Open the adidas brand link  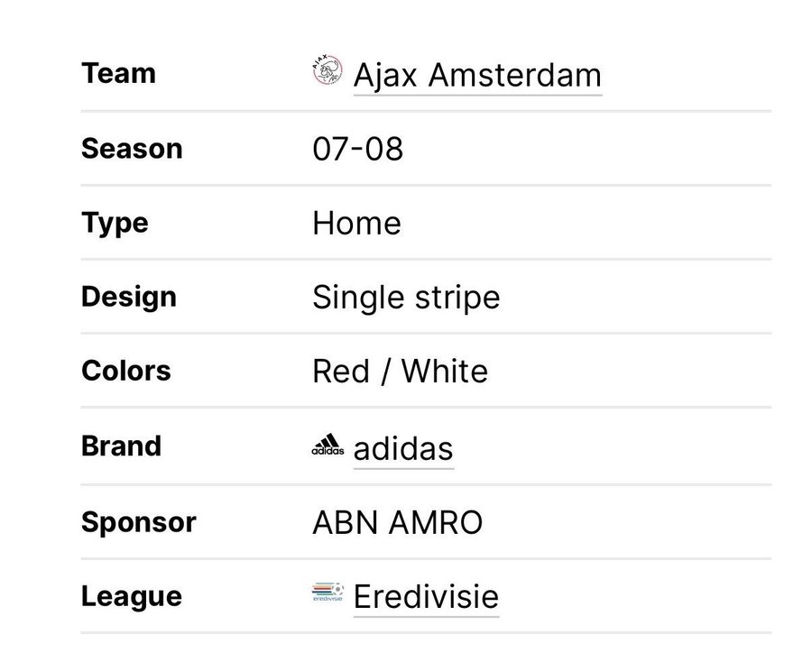(x=402, y=447)
